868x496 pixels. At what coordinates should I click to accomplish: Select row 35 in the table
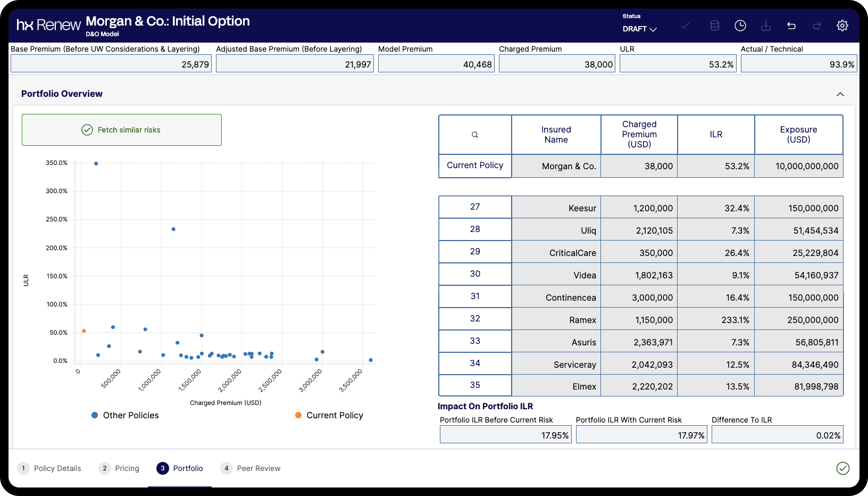(x=475, y=385)
